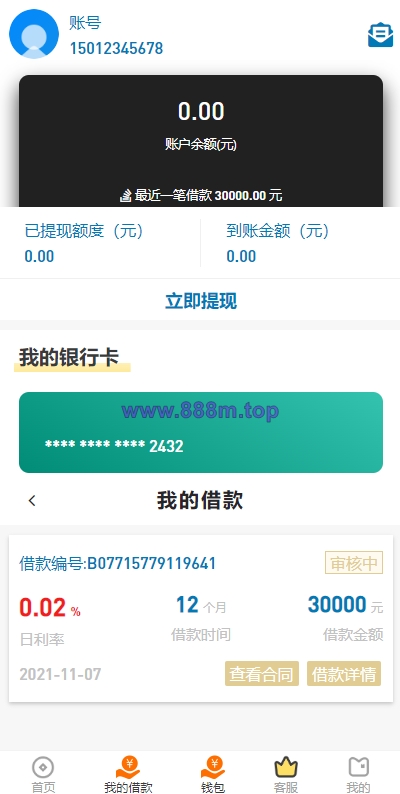Open 借款详情 loan details
Screen dimensions: 400x794
pyautogui.click(x=344, y=673)
